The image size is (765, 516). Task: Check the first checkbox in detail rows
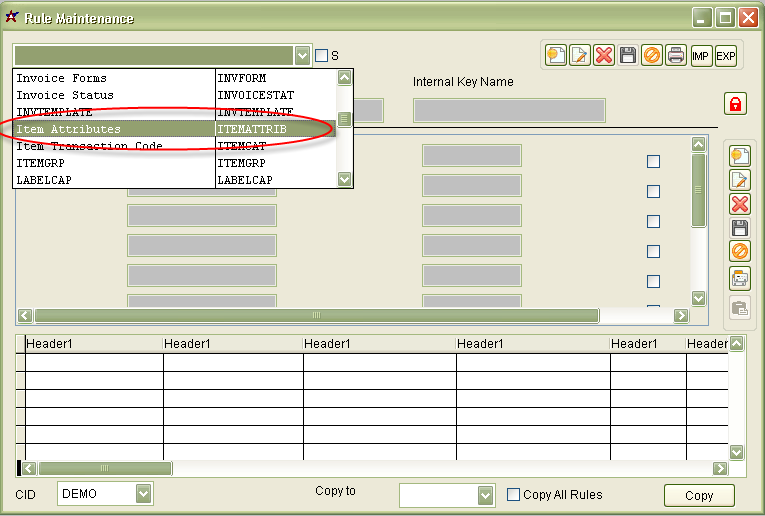(653, 161)
